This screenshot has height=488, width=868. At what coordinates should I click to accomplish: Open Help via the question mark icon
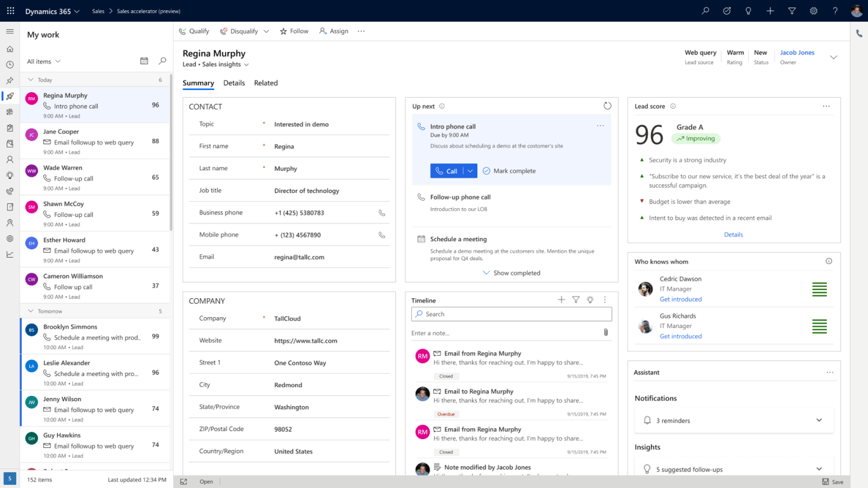pyautogui.click(x=834, y=11)
